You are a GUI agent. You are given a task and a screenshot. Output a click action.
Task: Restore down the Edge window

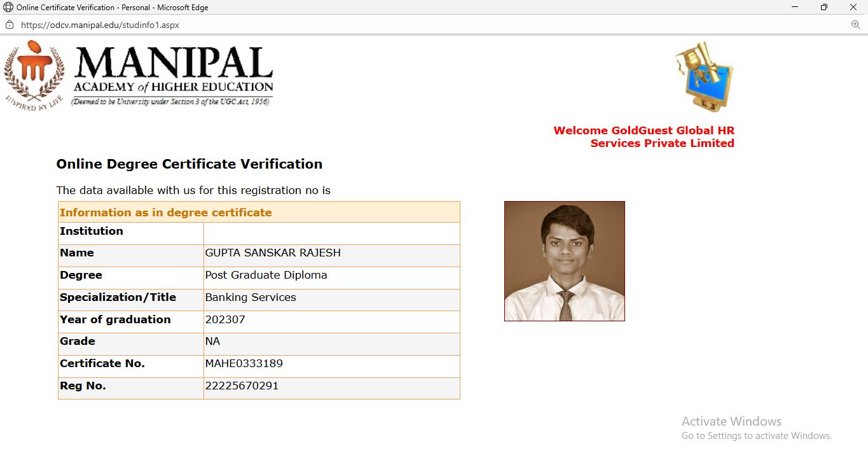click(x=824, y=8)
